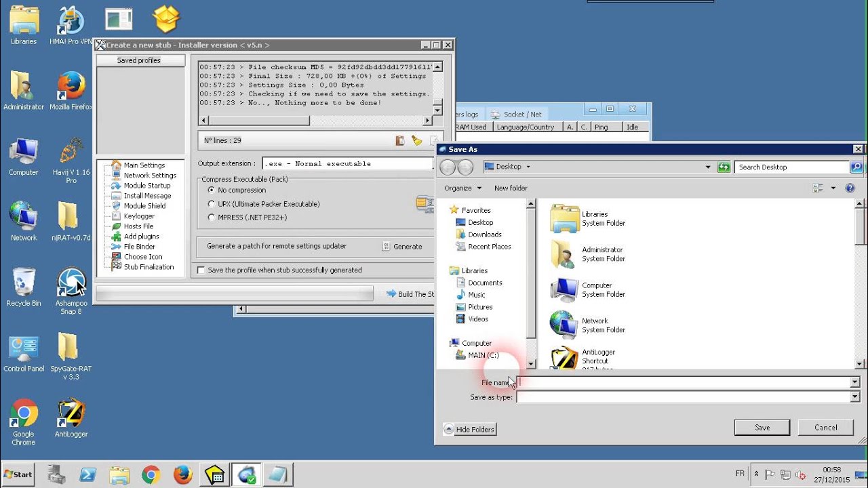Select Stub Finalization tree entry
The height and width of the screenshot is (488, 868).
point(149,267)
